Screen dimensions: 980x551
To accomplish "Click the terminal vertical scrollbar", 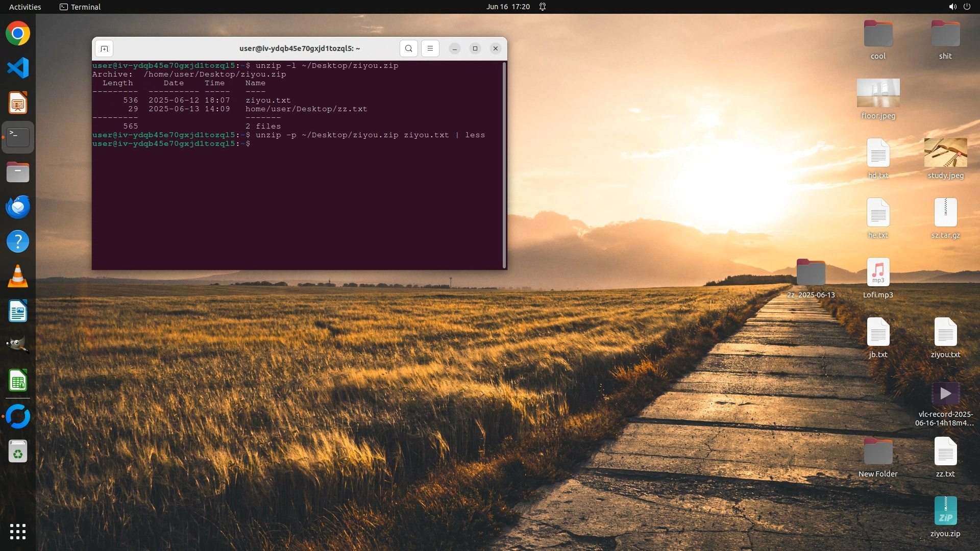I will [x=504, y=165].
